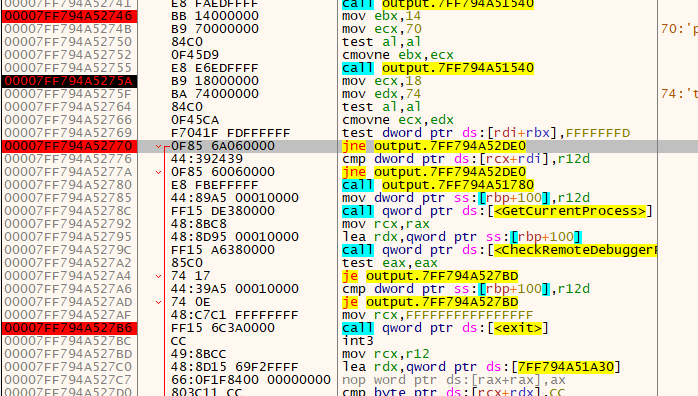Click opcode bytes B9 18000000
Image resolution: width=698 pixels, height=396 pixels.
215,81
